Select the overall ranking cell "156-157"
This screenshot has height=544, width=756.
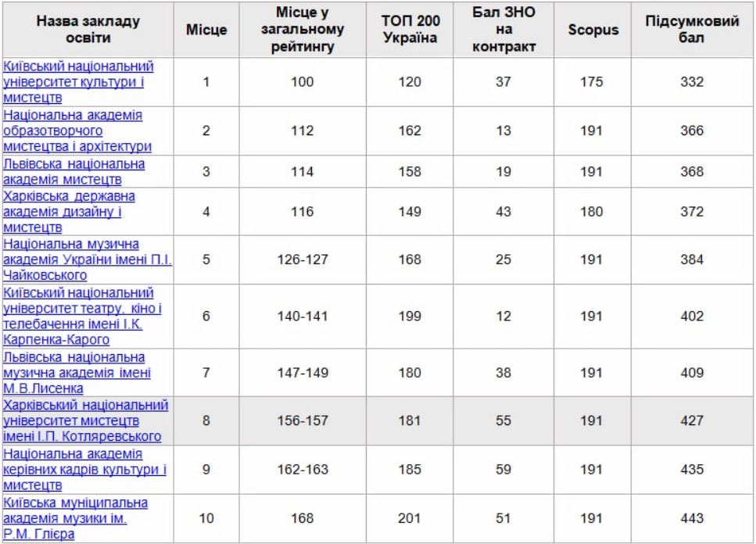[301, 421]
